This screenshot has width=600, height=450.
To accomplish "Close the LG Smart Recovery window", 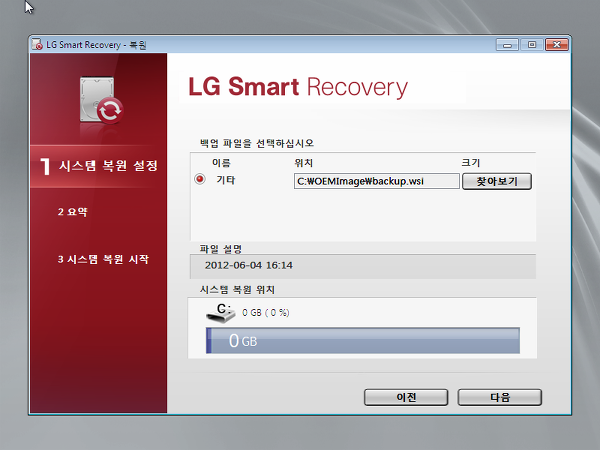I will pyautogui.click(x=557, y=45).
